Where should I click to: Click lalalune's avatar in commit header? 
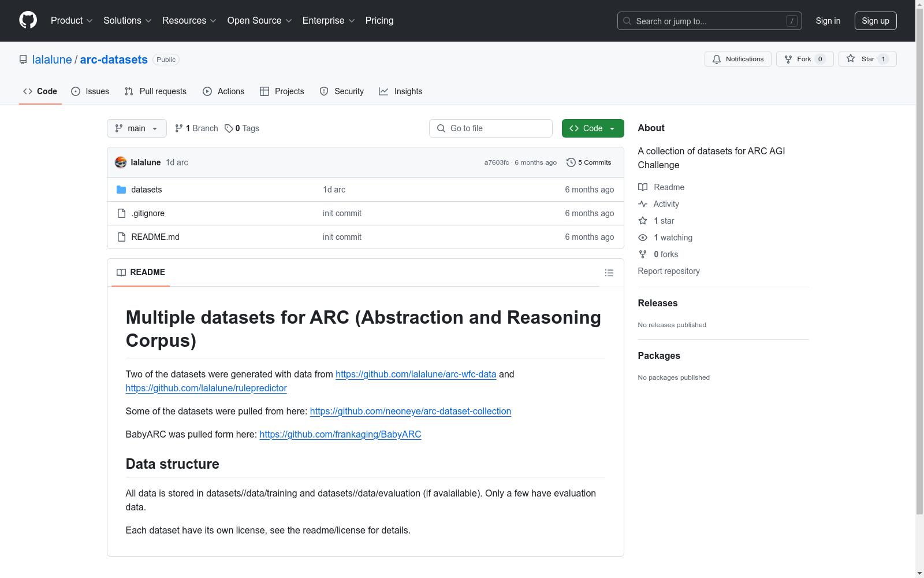(121, 162)
